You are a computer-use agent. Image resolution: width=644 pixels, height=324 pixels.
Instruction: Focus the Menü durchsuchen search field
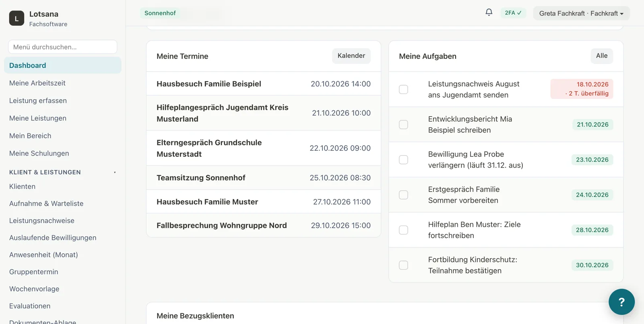click(62, 47)
